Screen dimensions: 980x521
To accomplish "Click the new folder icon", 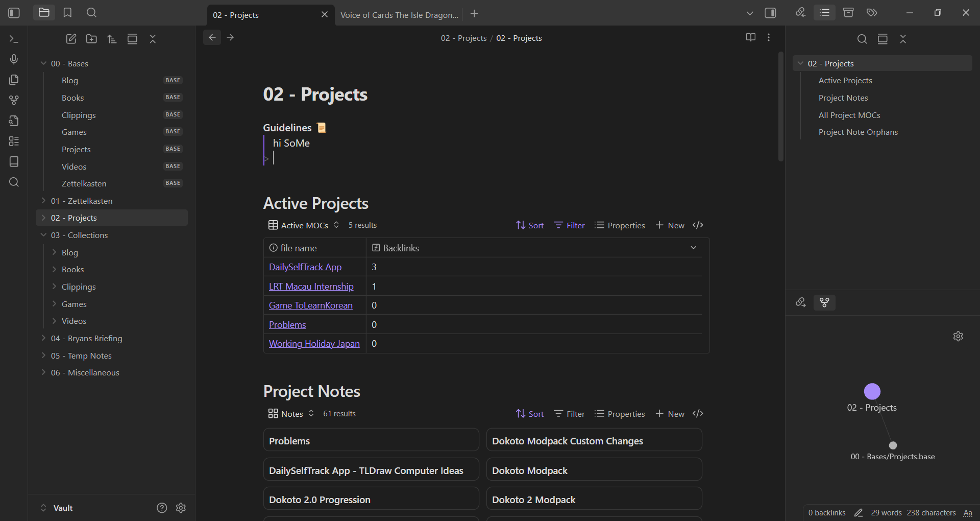I will click(x=91, y=39).
